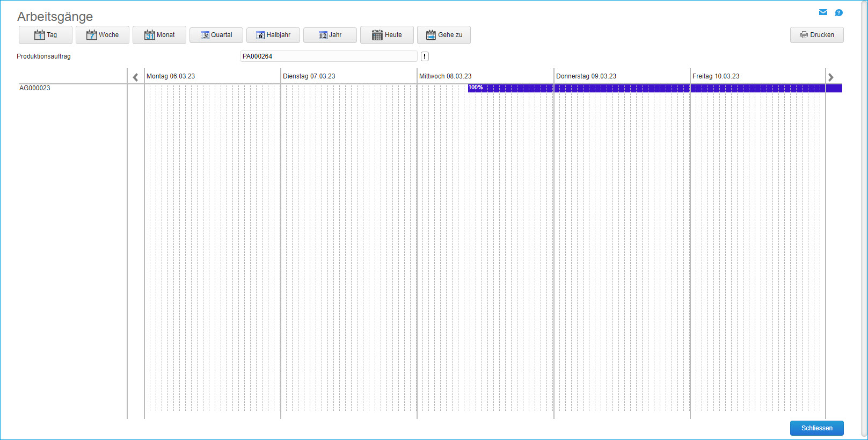Switch timeline to Woche view

tap(103, 35)
